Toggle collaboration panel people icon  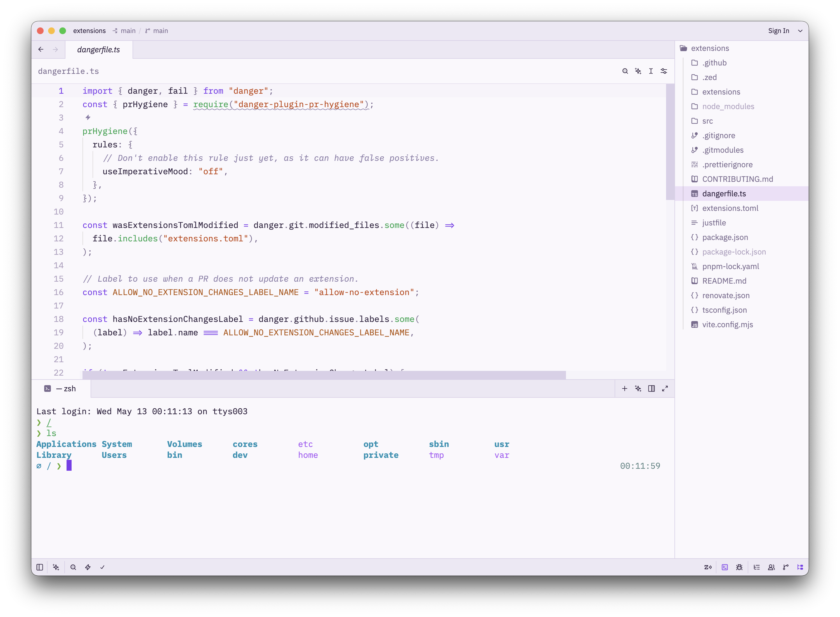tap(771, 567)
